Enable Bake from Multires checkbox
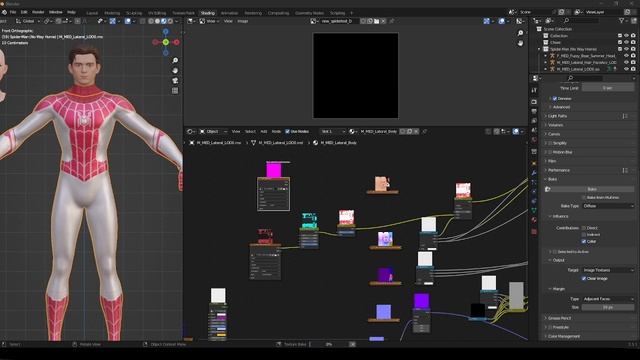 pyautogui.click(x=584, y=197)
